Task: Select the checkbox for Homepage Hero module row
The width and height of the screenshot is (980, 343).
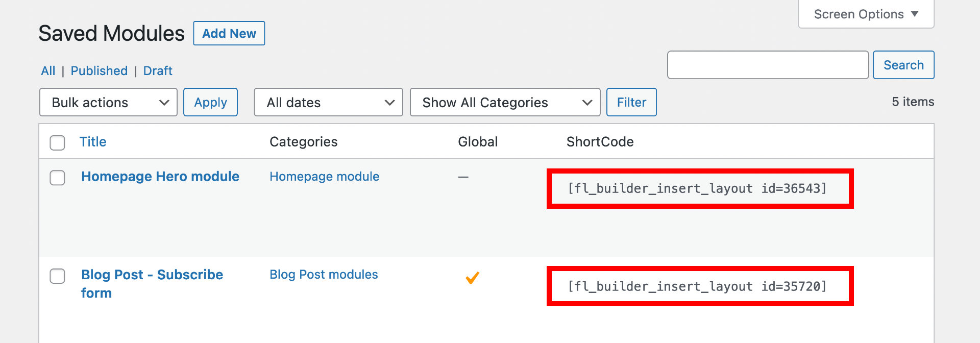Action: [x=57, y=178]
